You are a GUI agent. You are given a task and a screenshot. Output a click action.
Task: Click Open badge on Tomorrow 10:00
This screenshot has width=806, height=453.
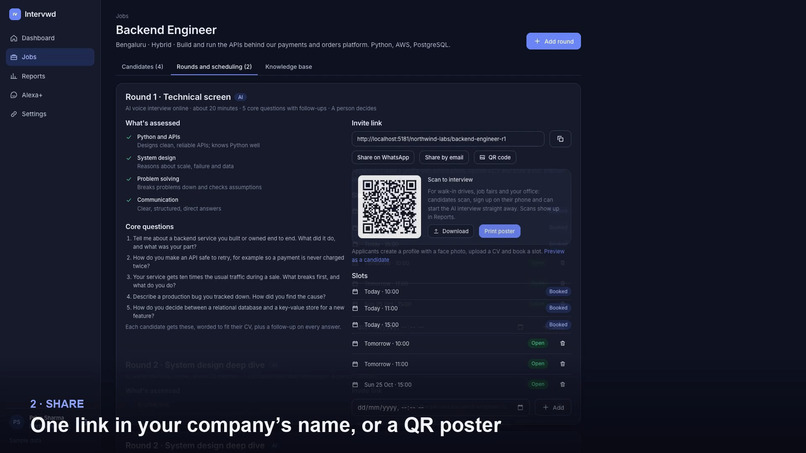[538, 343]
